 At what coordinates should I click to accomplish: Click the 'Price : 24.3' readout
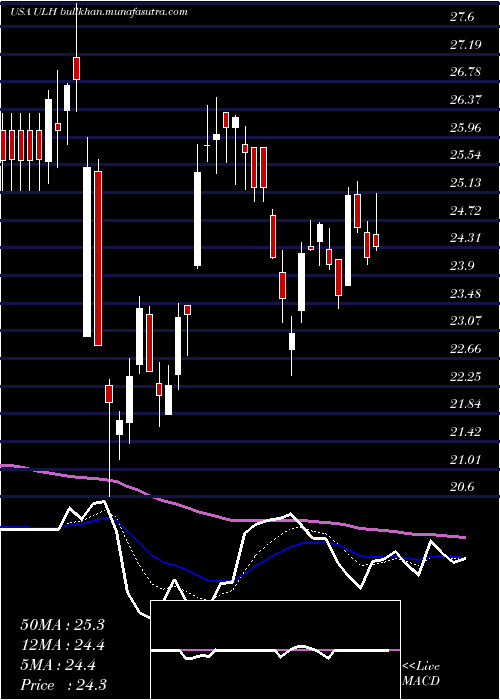(63, 685)
